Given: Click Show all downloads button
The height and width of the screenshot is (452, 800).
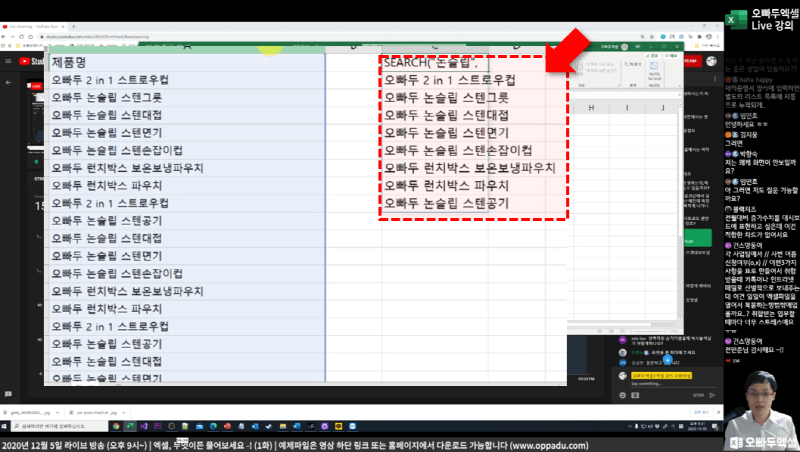Looking at the screenshot, I should pos(701,412).
